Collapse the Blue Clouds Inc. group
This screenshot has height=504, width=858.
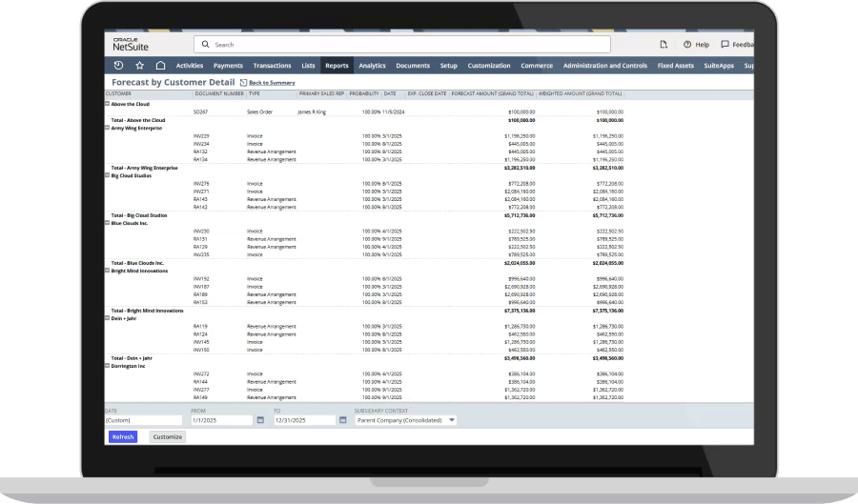click(x=107, y=223)
